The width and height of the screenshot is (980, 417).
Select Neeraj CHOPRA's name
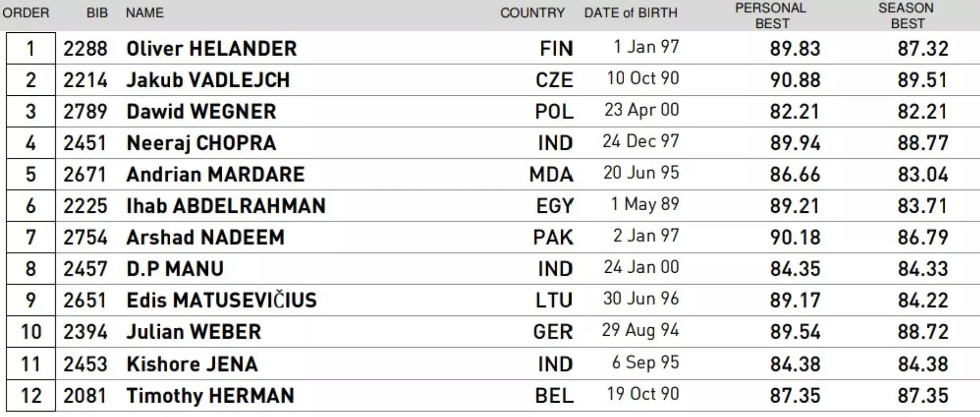tap(201, 143)
